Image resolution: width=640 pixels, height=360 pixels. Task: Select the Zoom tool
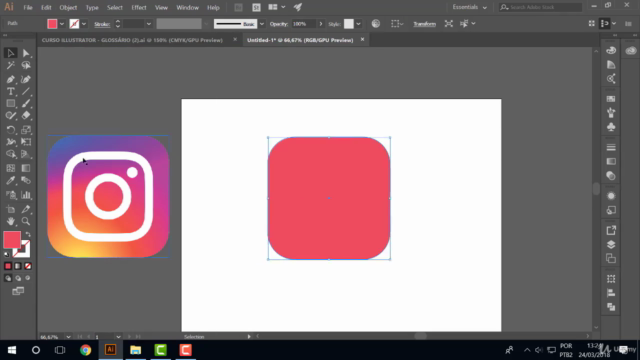pos(26,222)
